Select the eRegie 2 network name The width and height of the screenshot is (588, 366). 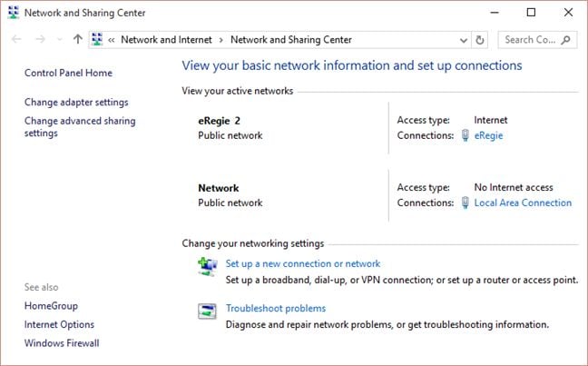point(219,121)
